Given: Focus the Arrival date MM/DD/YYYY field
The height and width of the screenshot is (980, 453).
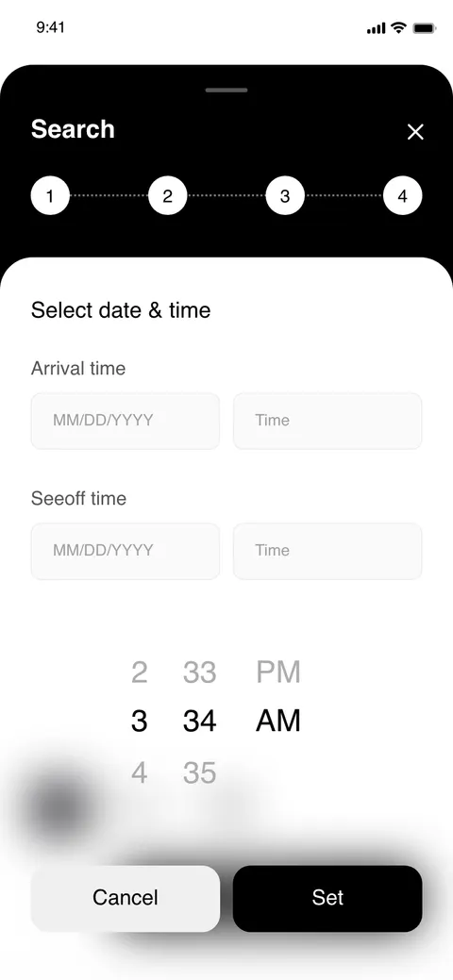Looking at the screenshot, I should 126,421.
